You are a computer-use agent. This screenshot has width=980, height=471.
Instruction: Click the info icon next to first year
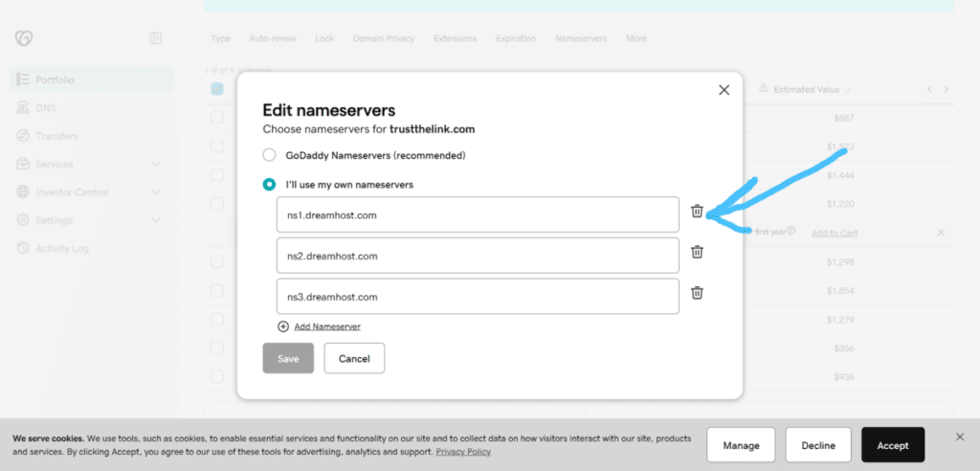(x=791, y=231)
